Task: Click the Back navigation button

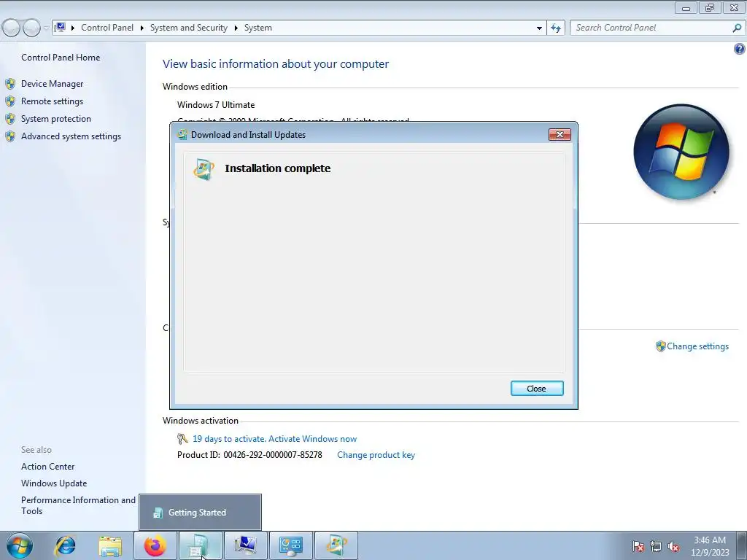Action: [x=12, y=28]
